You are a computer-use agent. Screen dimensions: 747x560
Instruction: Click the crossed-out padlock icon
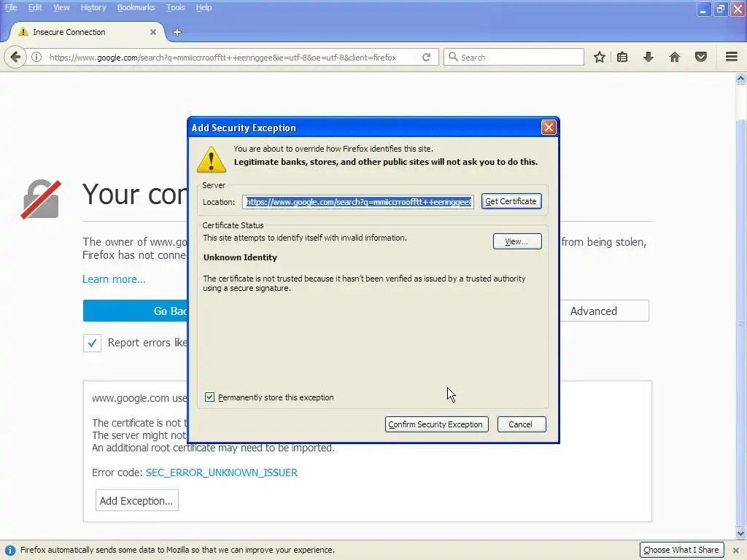[x=41, y=199]
